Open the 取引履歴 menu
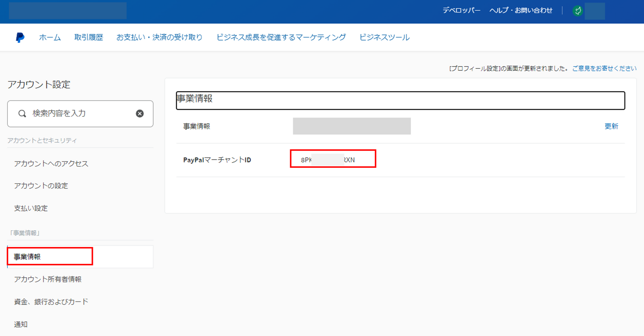The height and width of the screenshot is (336, 644). [89, 37]
